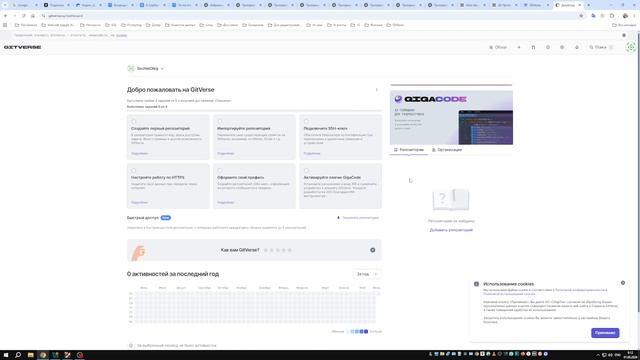
Task: Open the browser extensions puzzle icon
Action: [x=612, y=16]
